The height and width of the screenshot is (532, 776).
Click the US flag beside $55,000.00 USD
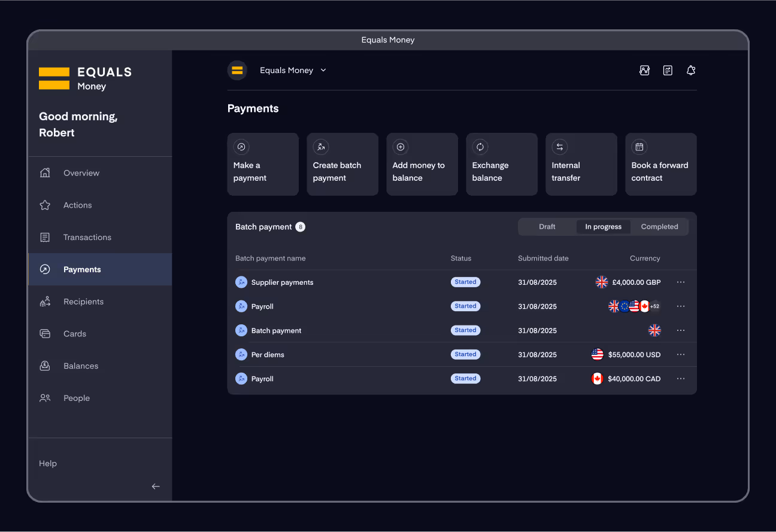tap(597, 354)
